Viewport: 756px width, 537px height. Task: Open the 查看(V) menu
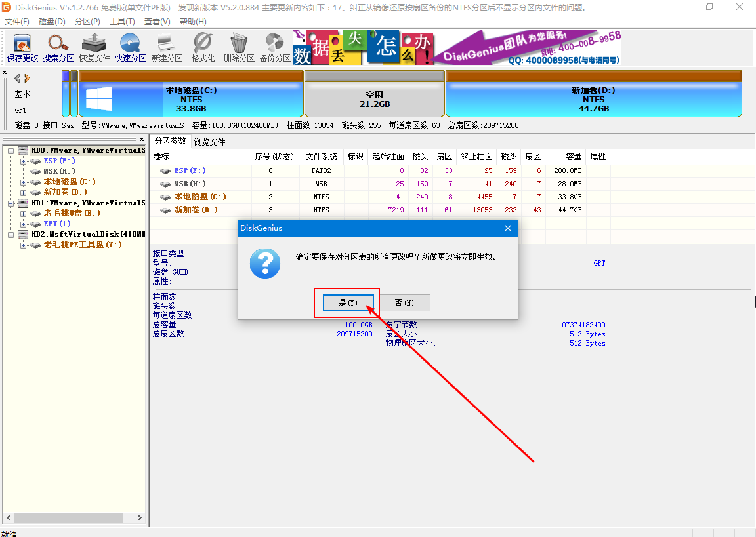[157, 22]
